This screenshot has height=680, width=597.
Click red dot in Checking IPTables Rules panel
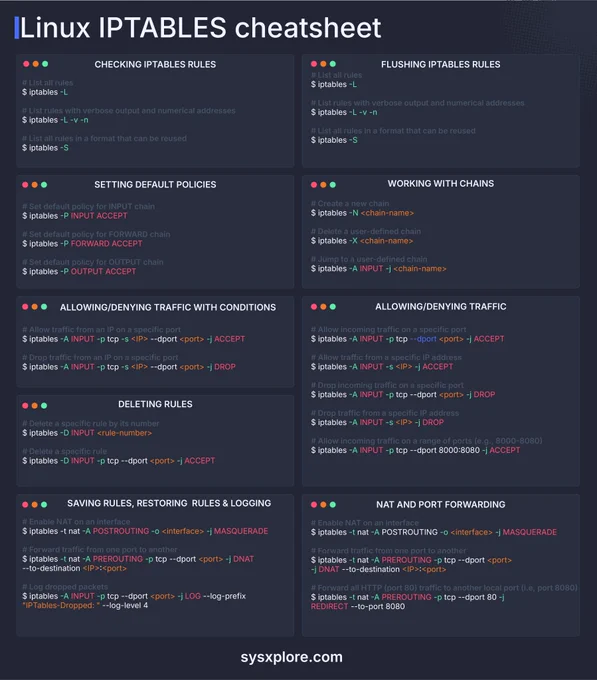pyautogui.click(x=26, y=64)
